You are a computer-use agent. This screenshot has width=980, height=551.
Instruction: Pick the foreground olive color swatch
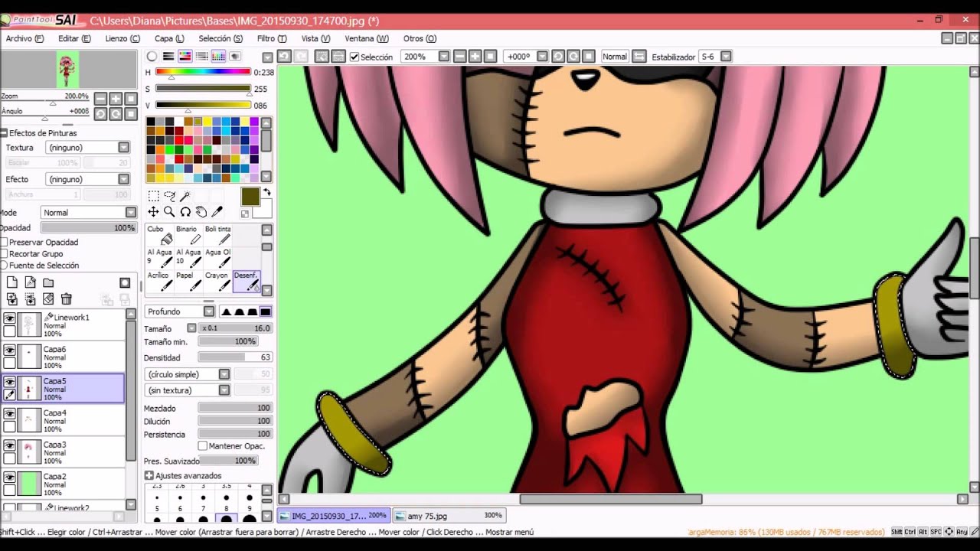[250, 197]
